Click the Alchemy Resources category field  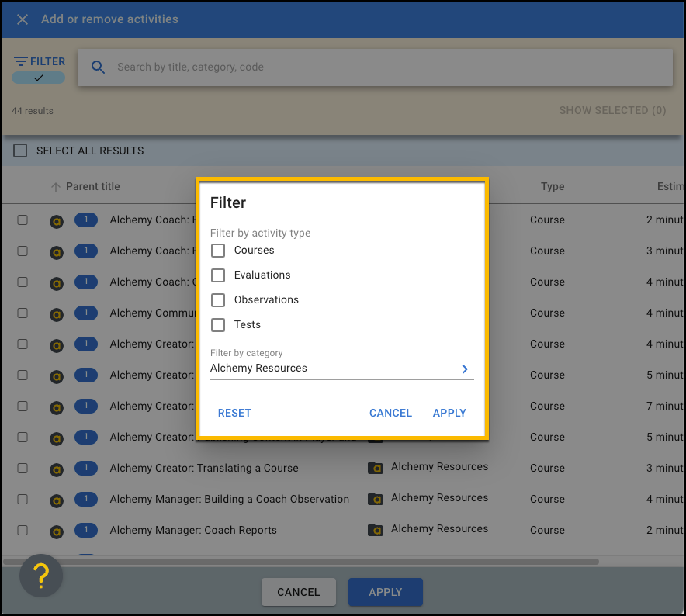click(x=341, y=369)
